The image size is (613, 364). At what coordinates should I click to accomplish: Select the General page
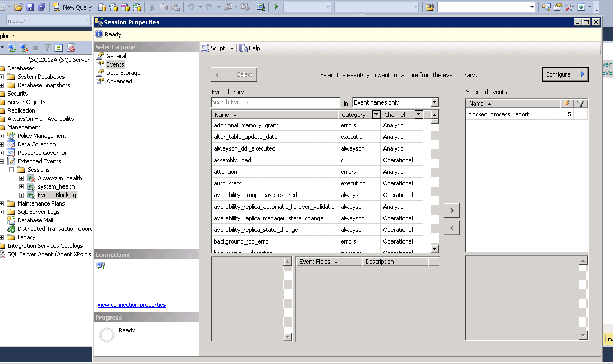(116, 56)
